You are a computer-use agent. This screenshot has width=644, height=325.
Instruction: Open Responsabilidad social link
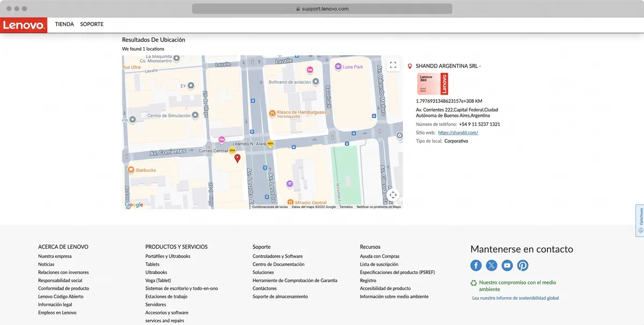[x=60, y=280]
